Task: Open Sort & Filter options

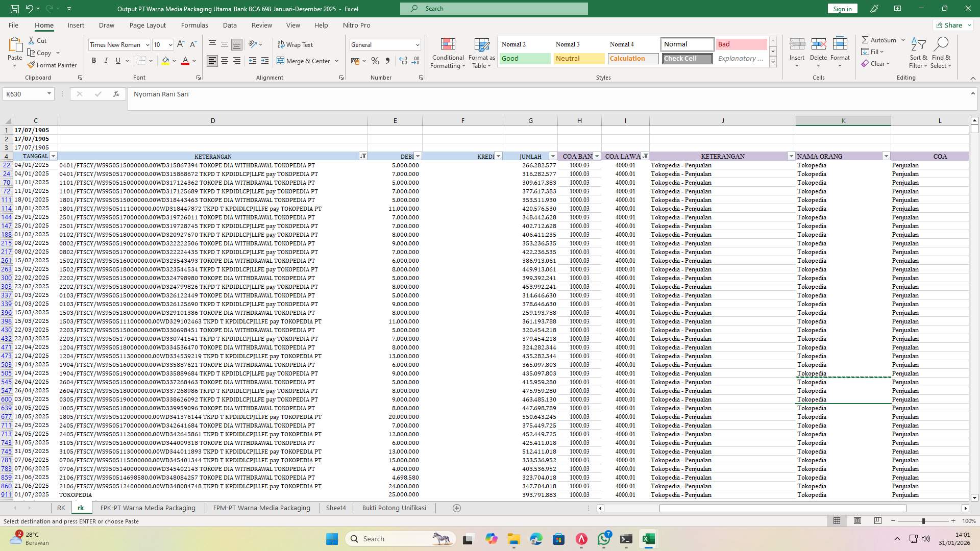Action: (x=918, y=53)
